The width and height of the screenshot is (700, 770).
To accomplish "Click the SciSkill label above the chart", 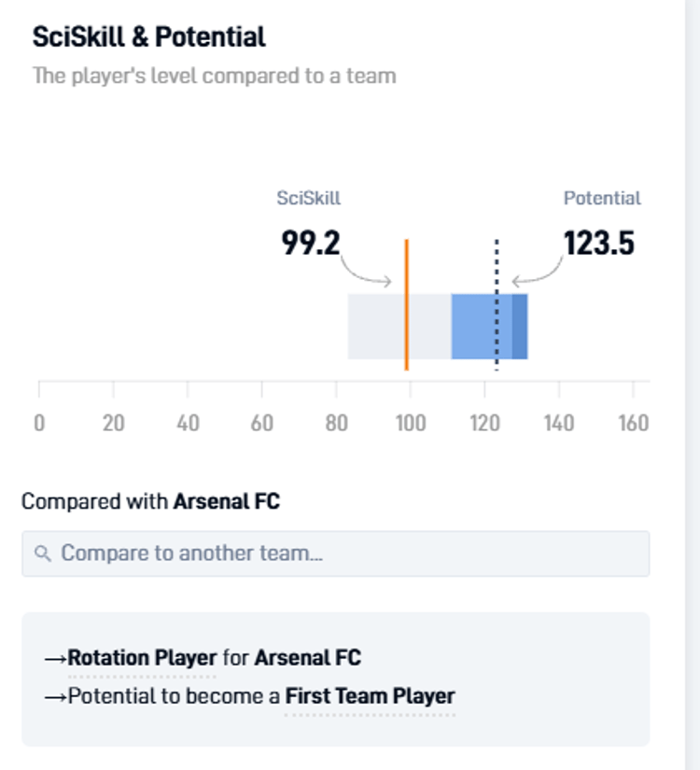I will pos(309,198).
